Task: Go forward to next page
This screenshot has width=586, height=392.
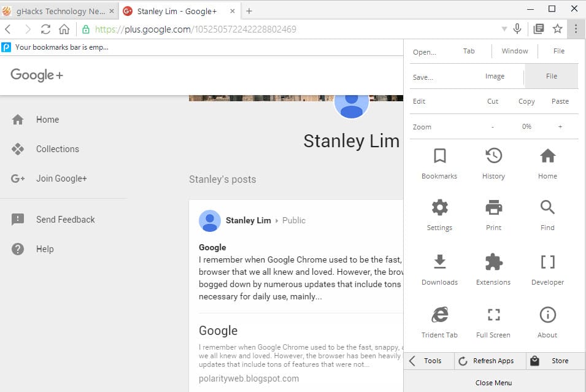Action: (x=27, y=29)
